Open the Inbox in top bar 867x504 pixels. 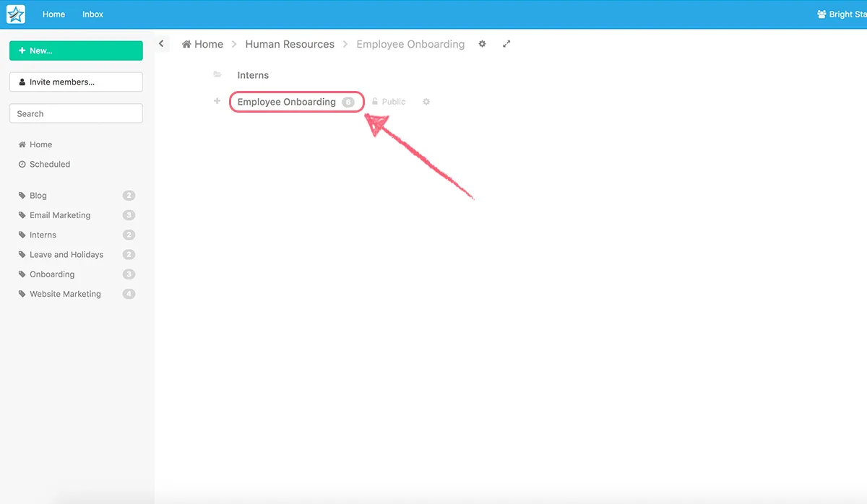point(92,14)
